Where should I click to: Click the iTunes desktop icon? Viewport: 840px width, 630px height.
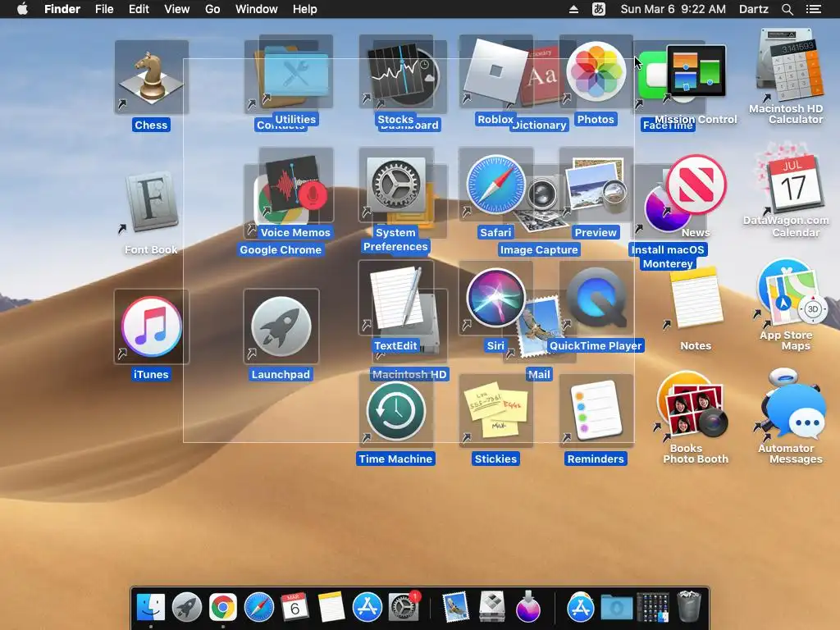pos(152,326)
